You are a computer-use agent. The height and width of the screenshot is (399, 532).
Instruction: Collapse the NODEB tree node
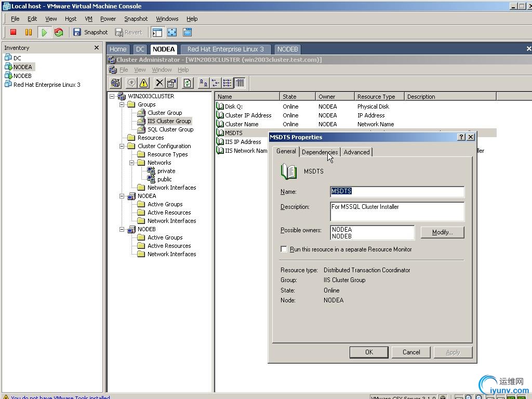[x=122, y=229]
